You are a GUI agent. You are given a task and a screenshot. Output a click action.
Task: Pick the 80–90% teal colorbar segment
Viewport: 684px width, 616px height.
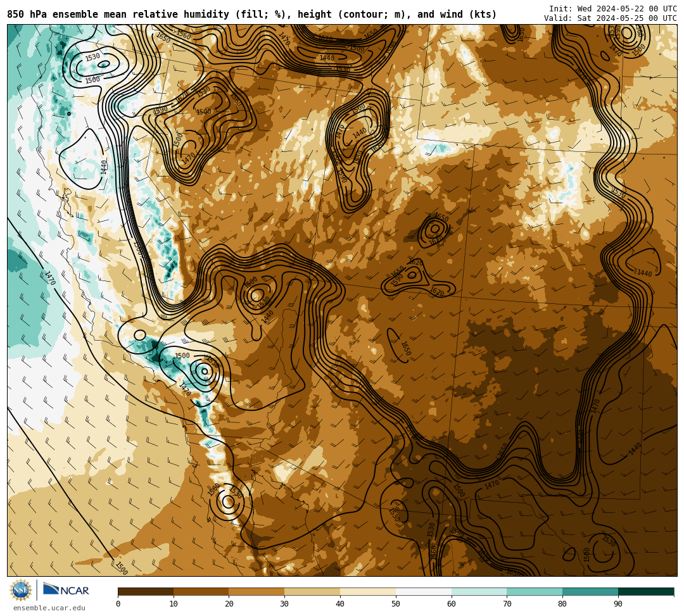591,591
